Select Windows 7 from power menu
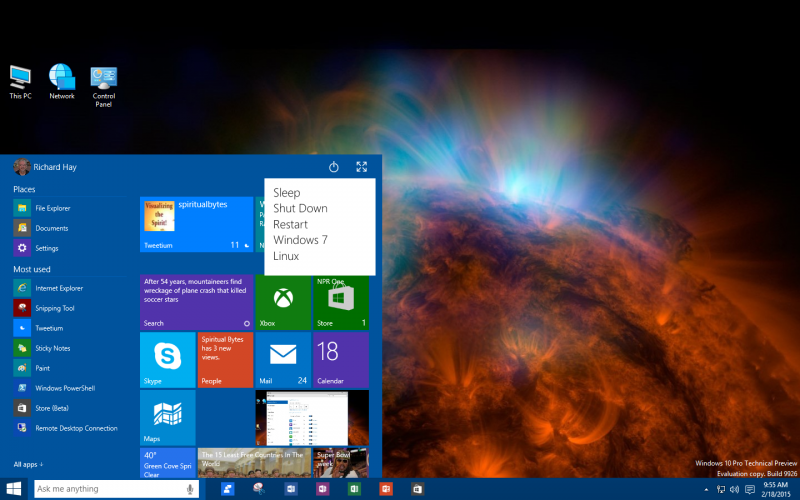800x500 pixels. tap(300, 240)
